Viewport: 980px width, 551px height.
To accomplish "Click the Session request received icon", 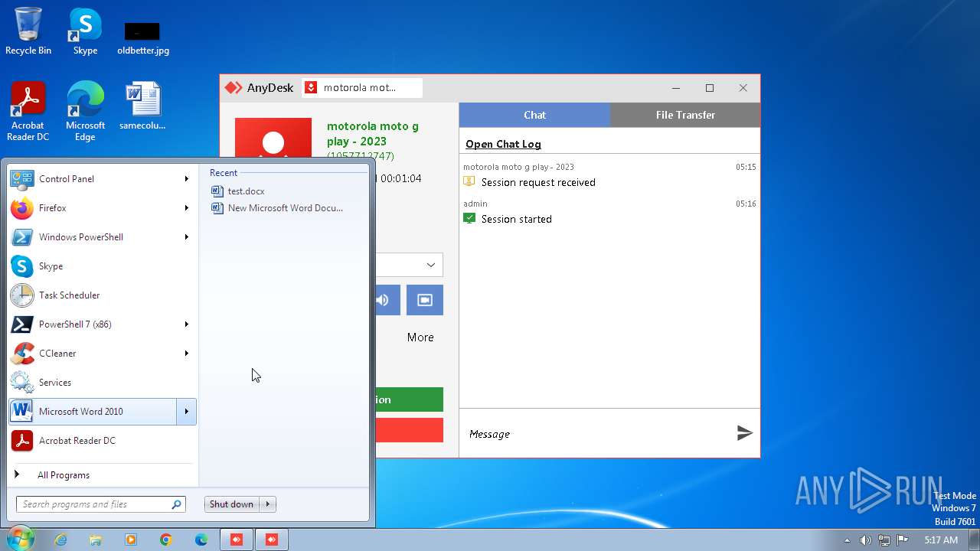I will 469,181.
